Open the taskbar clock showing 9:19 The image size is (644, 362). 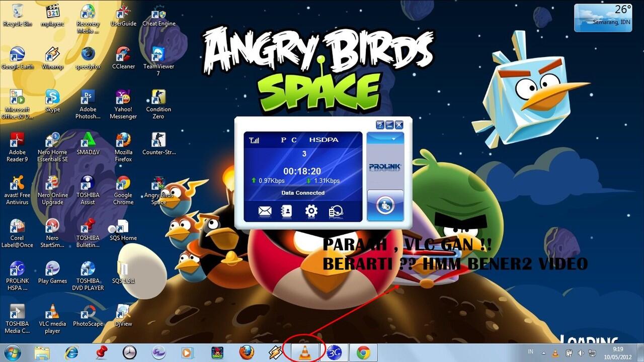[x=617, y=352]
